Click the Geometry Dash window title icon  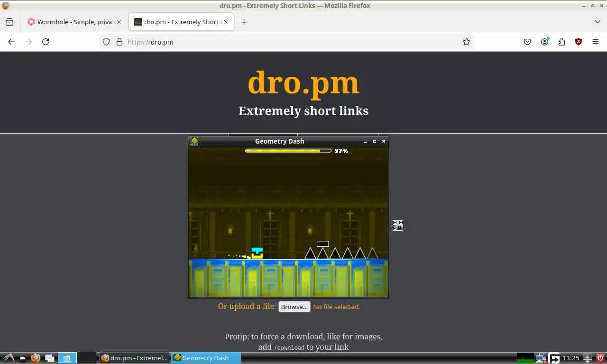[x=194, y=141]
